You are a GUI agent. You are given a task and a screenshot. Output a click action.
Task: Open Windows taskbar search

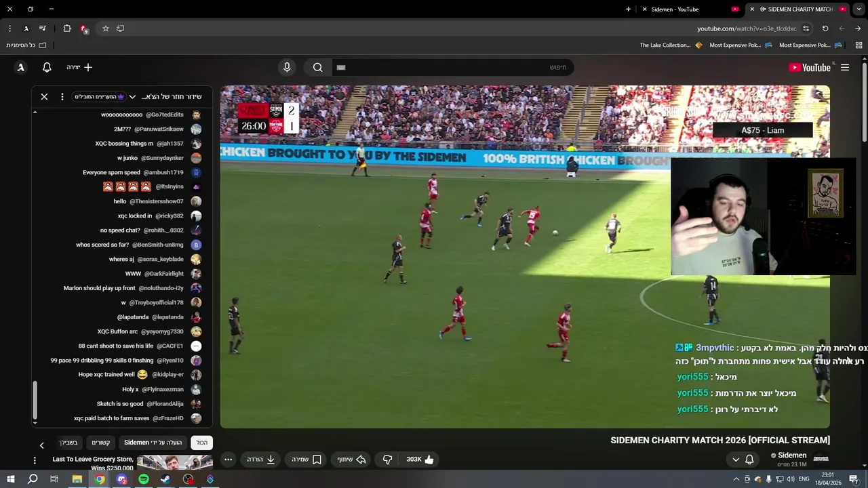pyautogui.click(x=33, y=479)
